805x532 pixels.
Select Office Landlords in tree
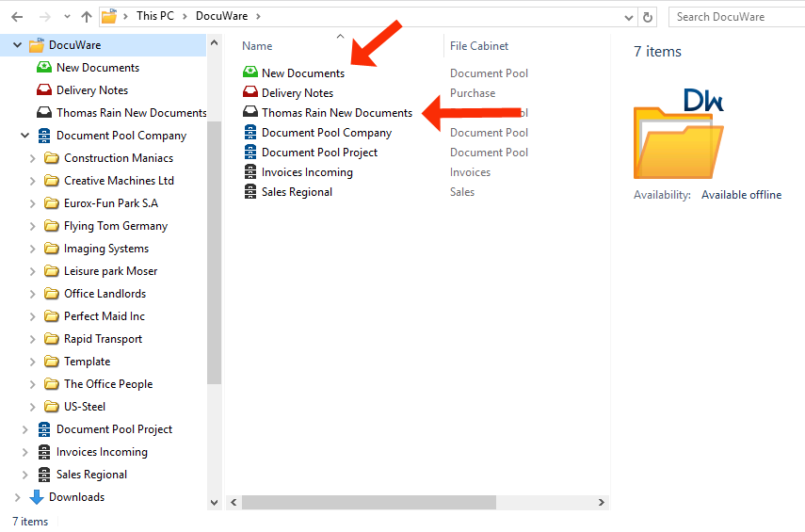tap(105, 294)
